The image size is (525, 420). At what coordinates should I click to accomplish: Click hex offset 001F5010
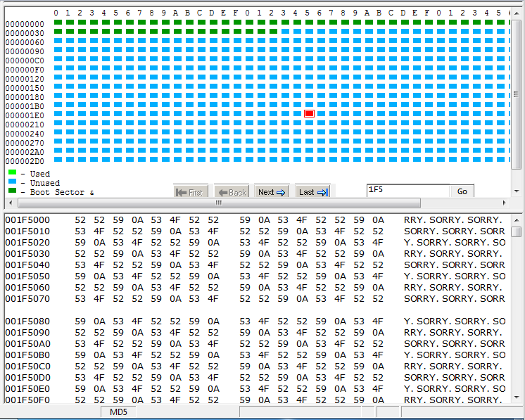tap(27, 231)
